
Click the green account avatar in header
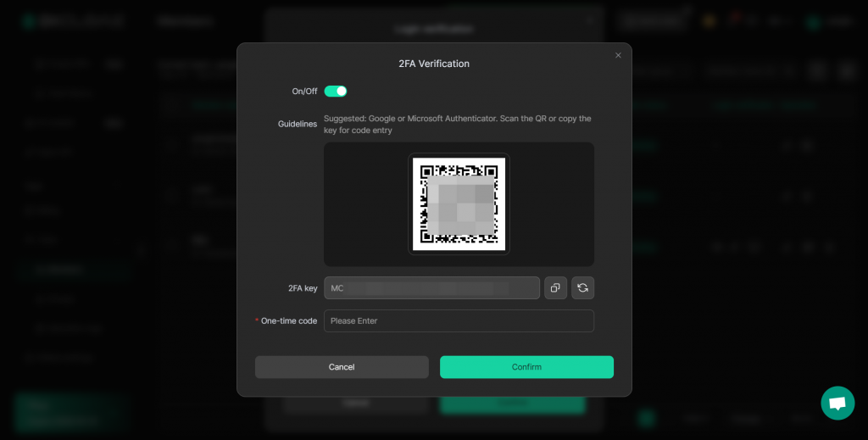point(815,22)
